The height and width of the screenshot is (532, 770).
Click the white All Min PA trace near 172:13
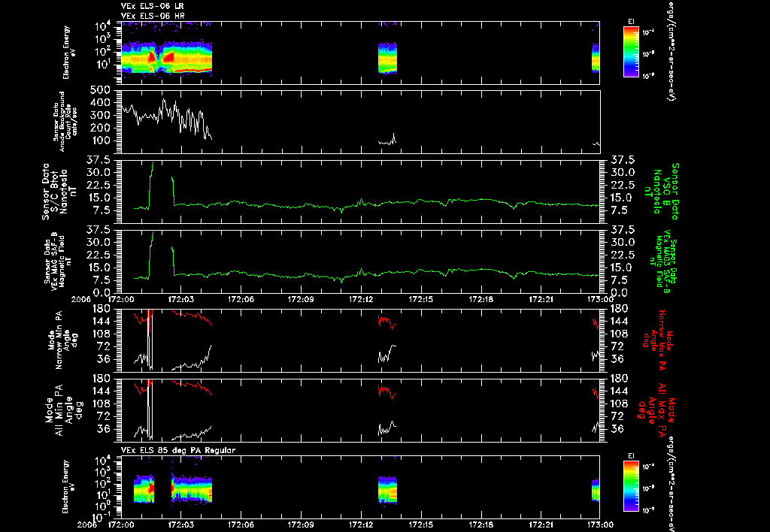point(387,428)
